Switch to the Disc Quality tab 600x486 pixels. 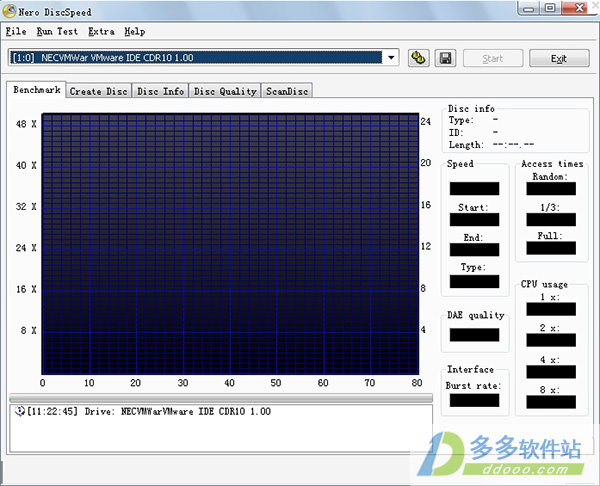(x=225, y=91)
